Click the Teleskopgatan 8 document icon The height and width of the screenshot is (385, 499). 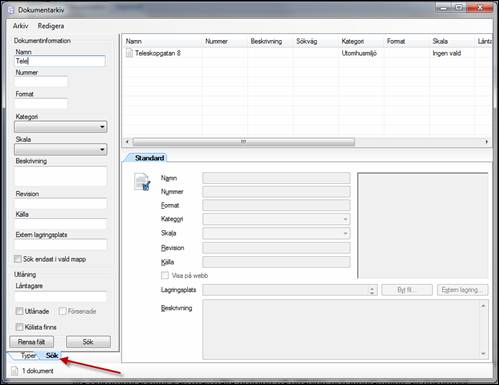pos(129,53)
